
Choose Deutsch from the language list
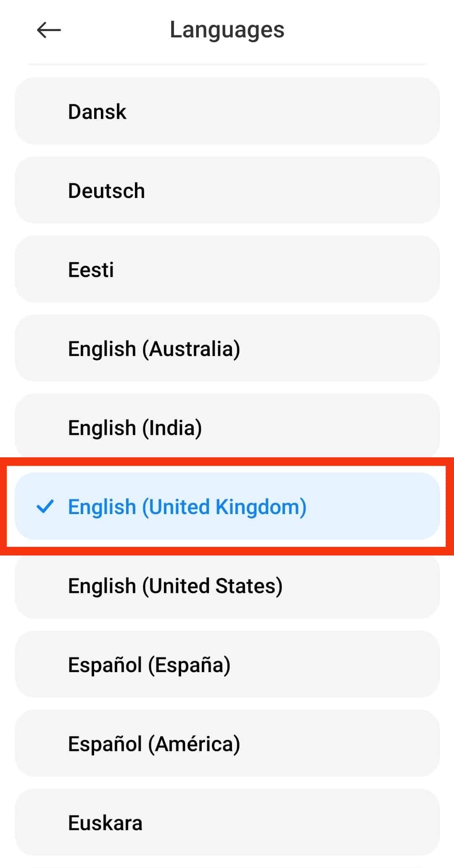tap(227, 190)
